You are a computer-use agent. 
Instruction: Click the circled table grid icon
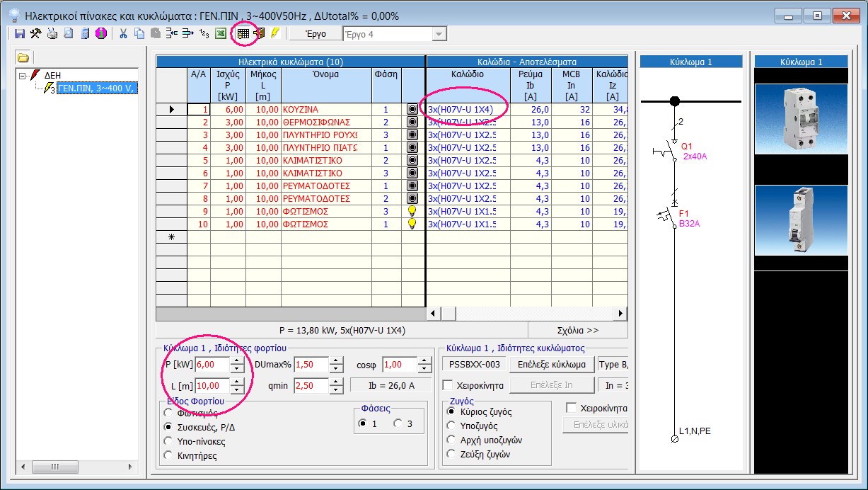coord(243,33)
